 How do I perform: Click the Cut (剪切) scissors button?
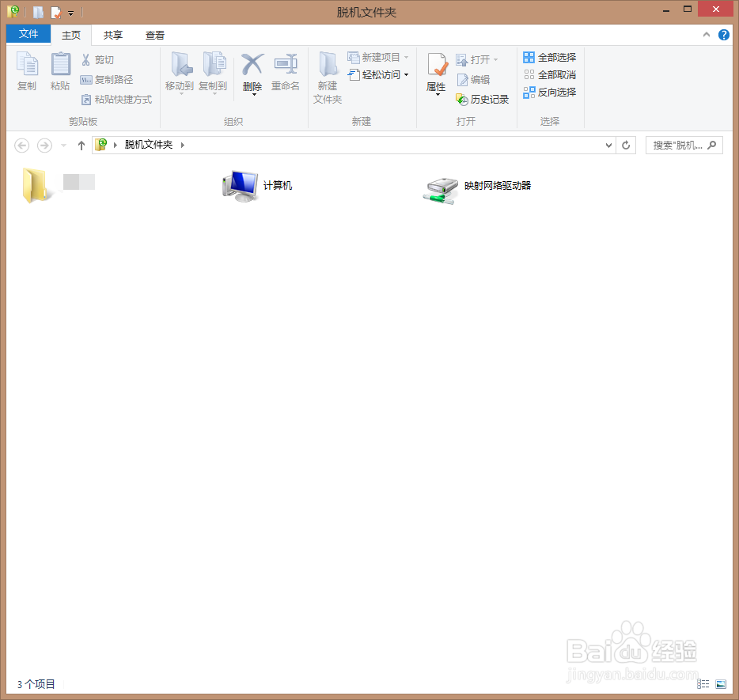[97, 60]
